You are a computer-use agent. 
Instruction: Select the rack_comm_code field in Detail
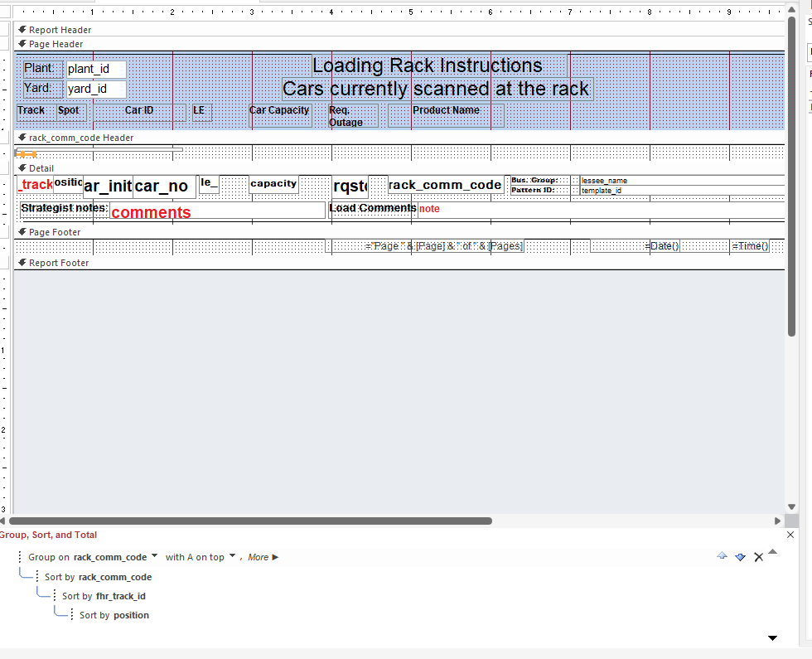pyautogui.click(x=446, y=185)
